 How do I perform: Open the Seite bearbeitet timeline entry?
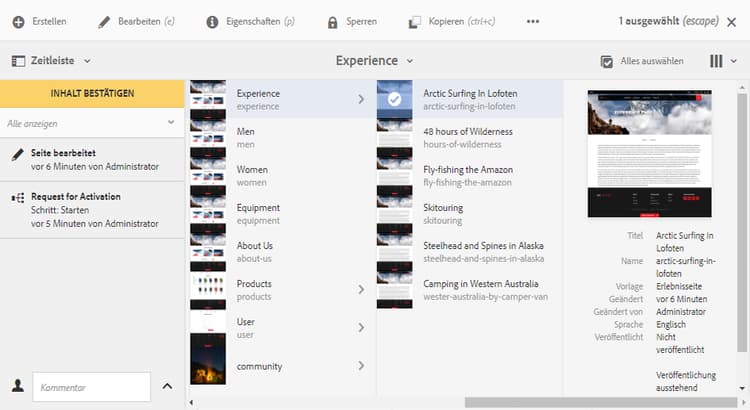tap(92, 160)
